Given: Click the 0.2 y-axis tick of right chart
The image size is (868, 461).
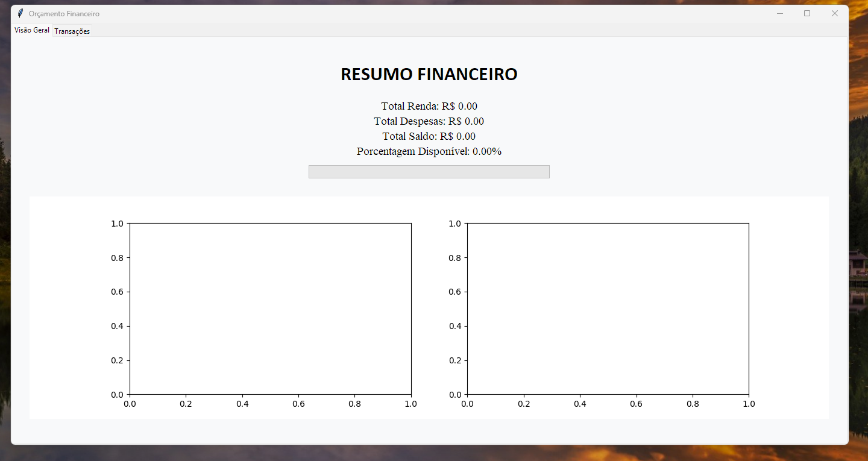Looking at the screenshot, I should (454, 360).
